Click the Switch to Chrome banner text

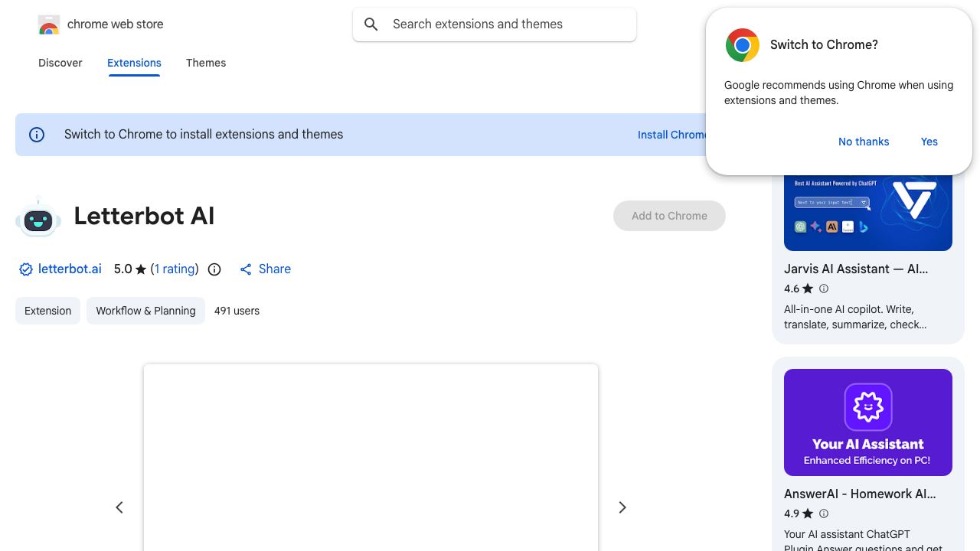click(204, 135)
